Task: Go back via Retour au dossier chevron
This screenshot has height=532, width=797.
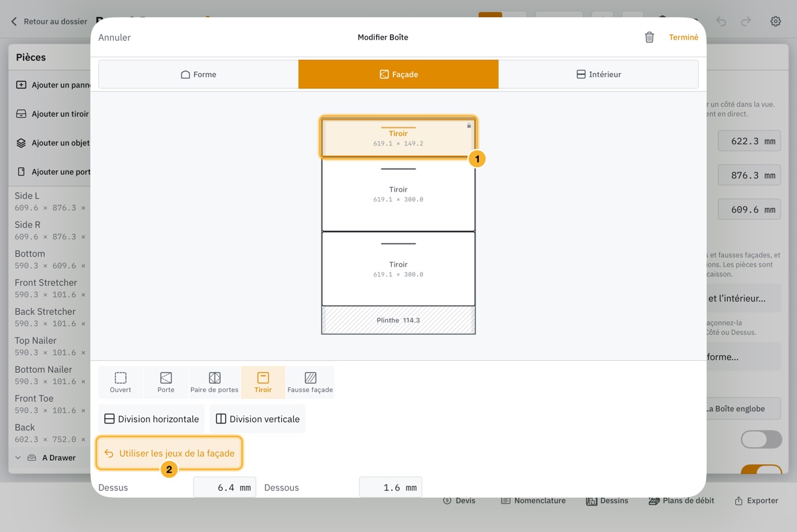Action: point(14,21)
